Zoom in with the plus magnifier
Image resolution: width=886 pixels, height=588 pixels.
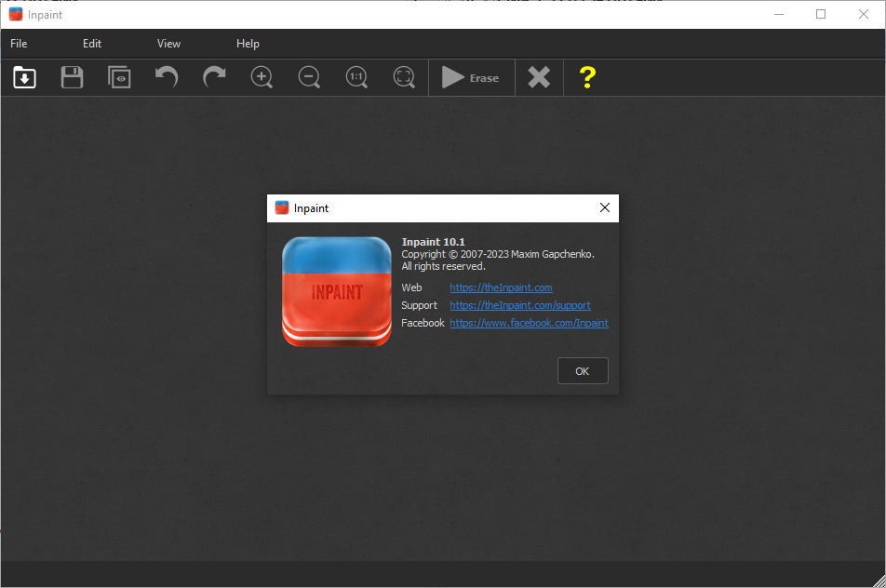[262, 77]
